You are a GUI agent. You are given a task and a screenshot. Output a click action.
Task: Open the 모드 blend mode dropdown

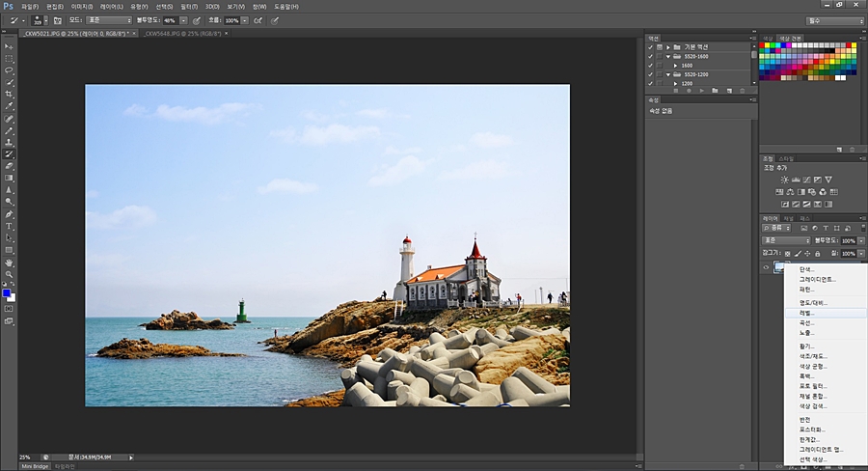click(x=108, y=19)
